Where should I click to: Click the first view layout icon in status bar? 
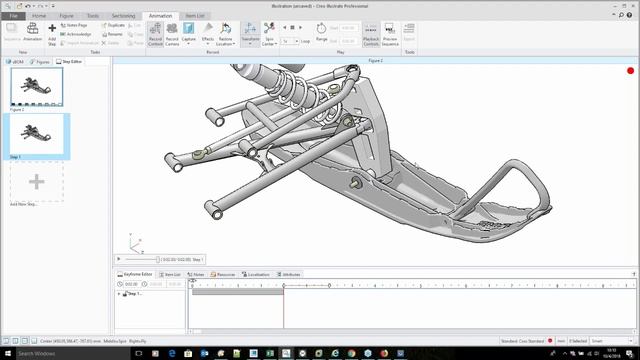click(x=6, y=340)
